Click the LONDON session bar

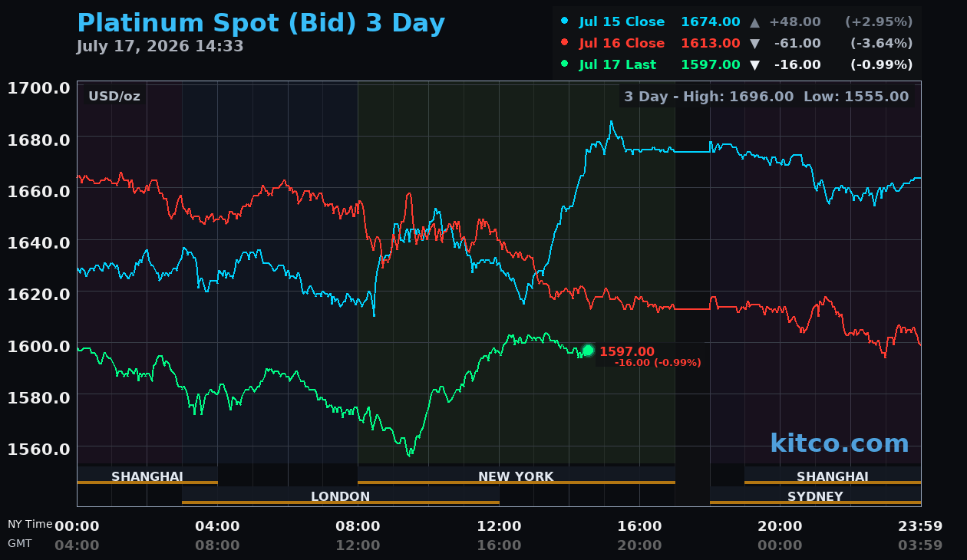[341, 496]
